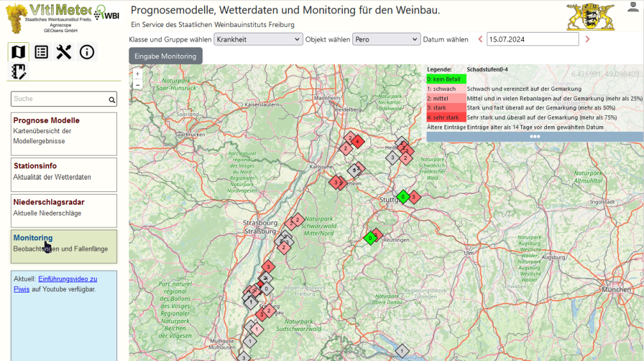Select green marker 0 near Reutlingen

tap(370, 238)
